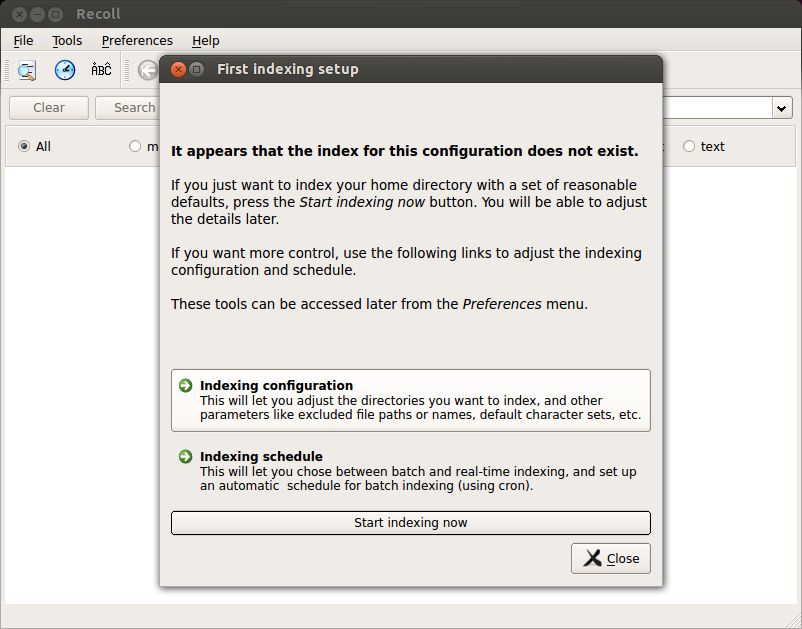Select the text category radio button
802x629 pixels.
[689, 146]
